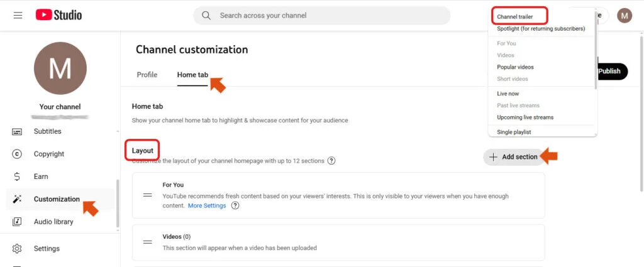Image resolution: width=644 pixels, height=267 pixels.
Task: Click the Publish button
Action: coord(609,71)
